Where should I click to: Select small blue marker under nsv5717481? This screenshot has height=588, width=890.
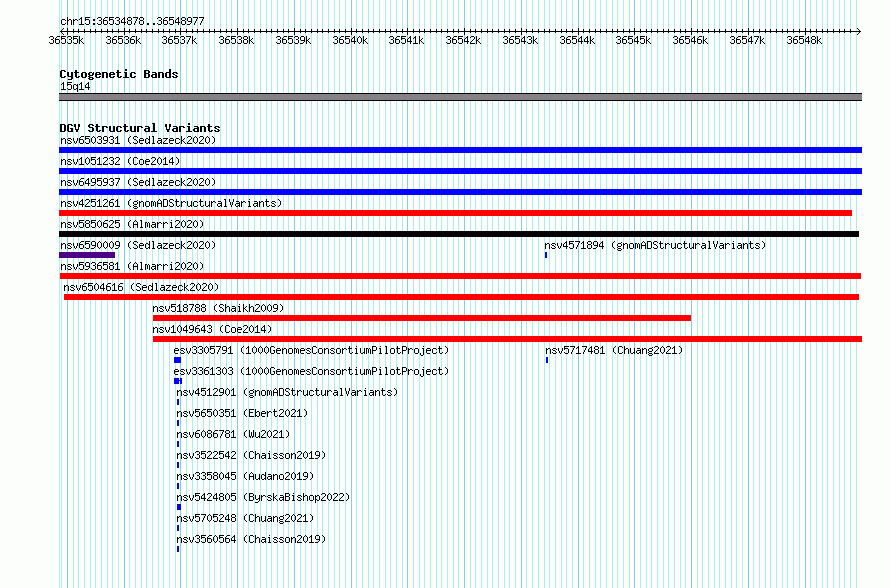click(x=547, y=360)
